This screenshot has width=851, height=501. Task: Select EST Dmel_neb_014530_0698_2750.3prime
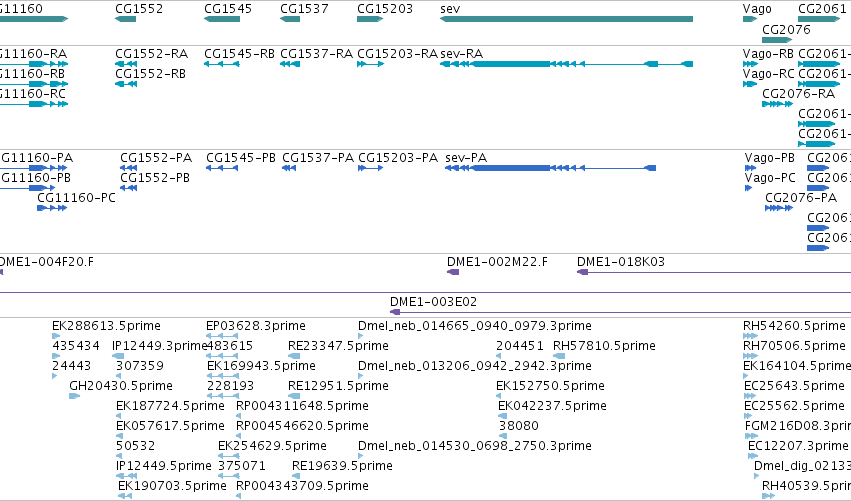(x=475, y=446)
